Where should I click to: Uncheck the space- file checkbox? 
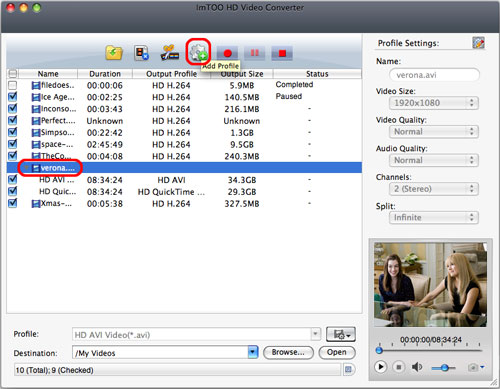click(13, 144)
